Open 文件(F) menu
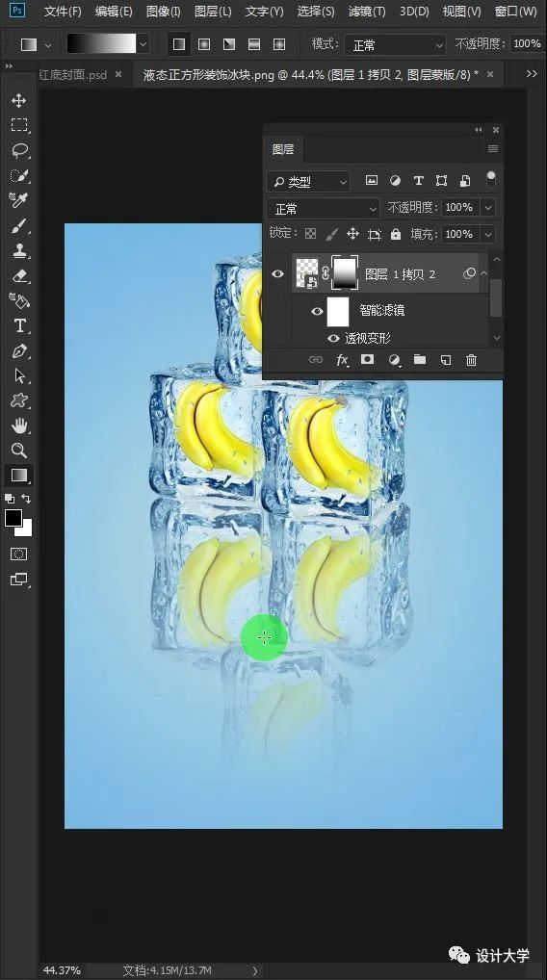Image resolution: width=547 pixels, height=980 pixels. click(63, 12)
